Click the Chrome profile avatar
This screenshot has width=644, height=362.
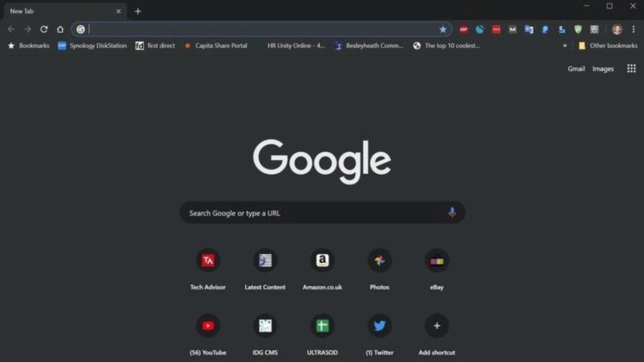pyautogui.click(x=616, y=29)
